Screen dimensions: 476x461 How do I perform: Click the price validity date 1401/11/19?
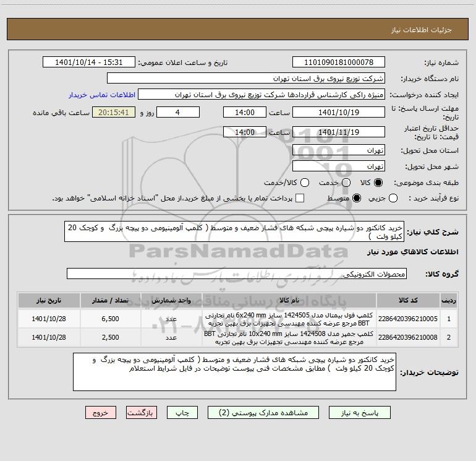point(339,132)
